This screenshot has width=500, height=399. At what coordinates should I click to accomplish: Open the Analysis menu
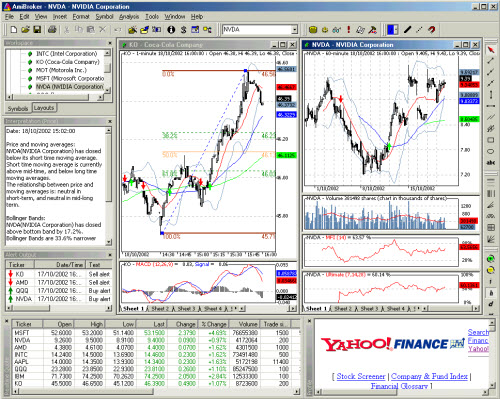(x=129, y=16)
